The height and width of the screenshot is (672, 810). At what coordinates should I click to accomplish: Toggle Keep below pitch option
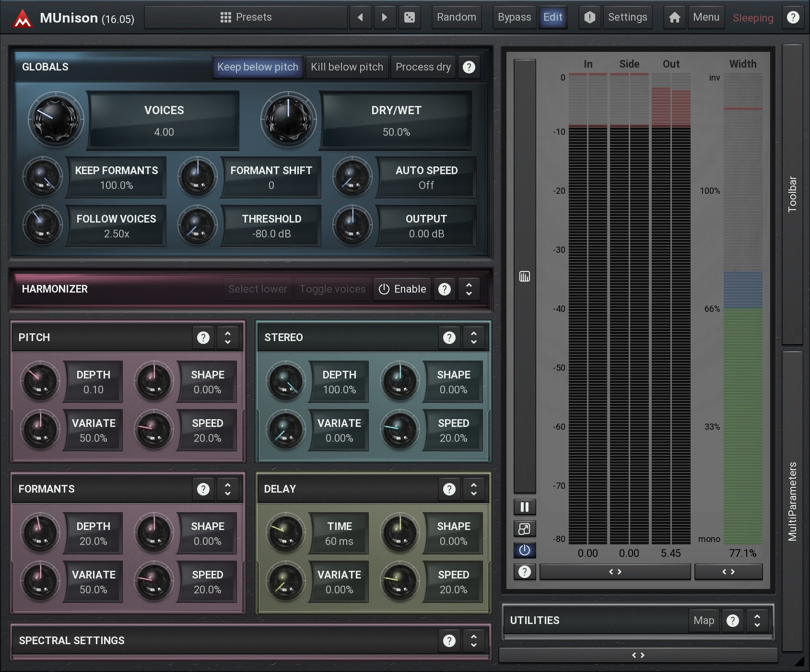pos(258,67)
